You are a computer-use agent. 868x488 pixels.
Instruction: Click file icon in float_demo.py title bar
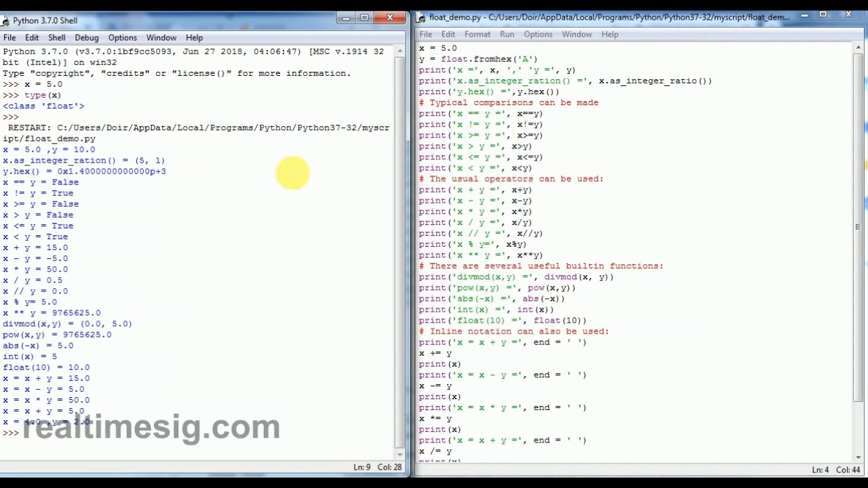tap(421, 18)
